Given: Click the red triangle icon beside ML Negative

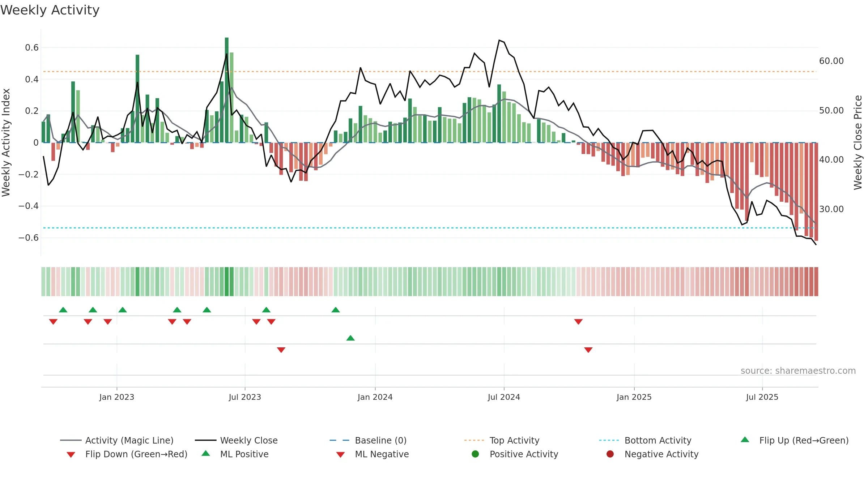Looking at the screenshot, I should 341,455.
